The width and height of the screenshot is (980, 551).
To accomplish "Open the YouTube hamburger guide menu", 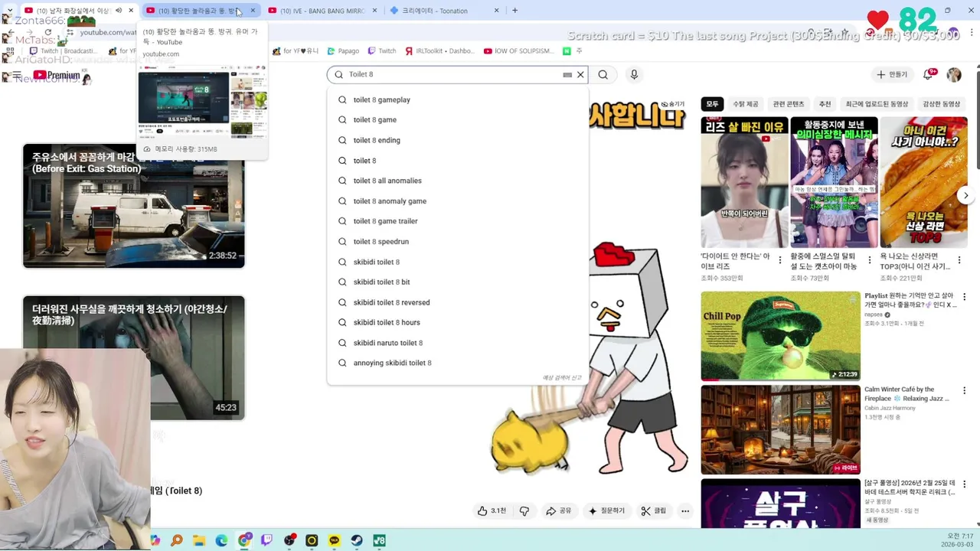I will (16, 75).
